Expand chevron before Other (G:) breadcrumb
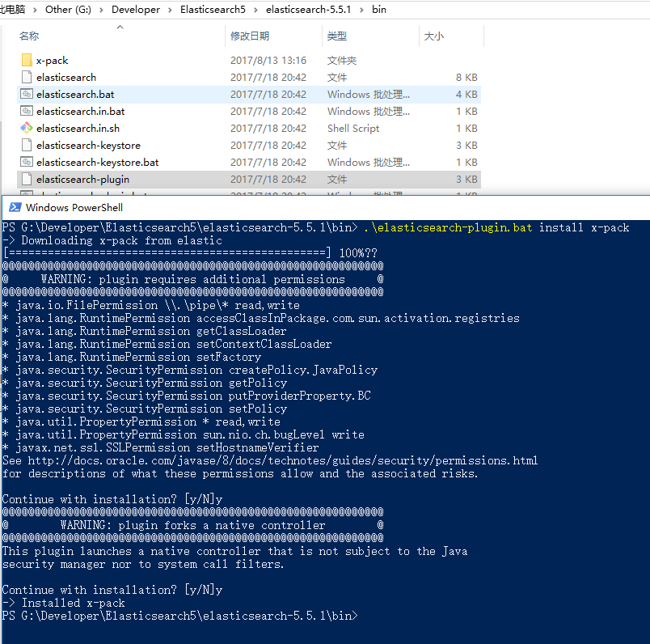This screenshot has width=650, height=644. (36, 10)
